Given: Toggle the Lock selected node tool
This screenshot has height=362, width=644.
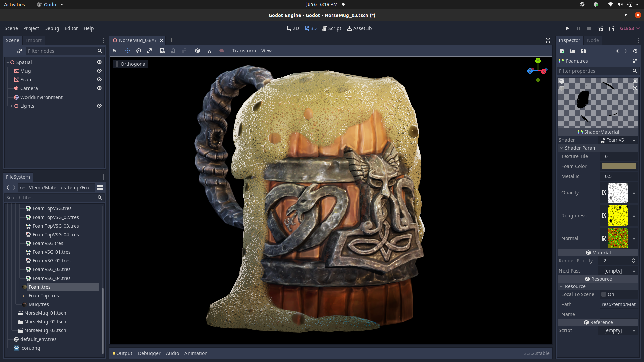Looking at the screenshot, I should pos(173,51).
